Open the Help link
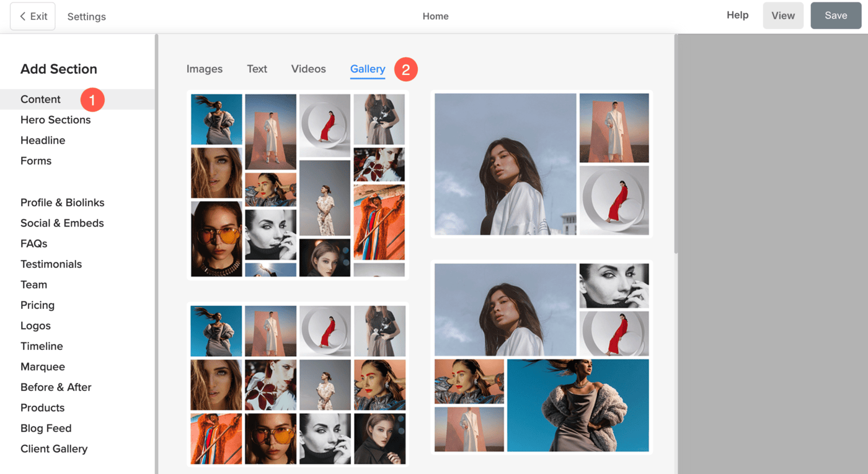 point(737,15)
